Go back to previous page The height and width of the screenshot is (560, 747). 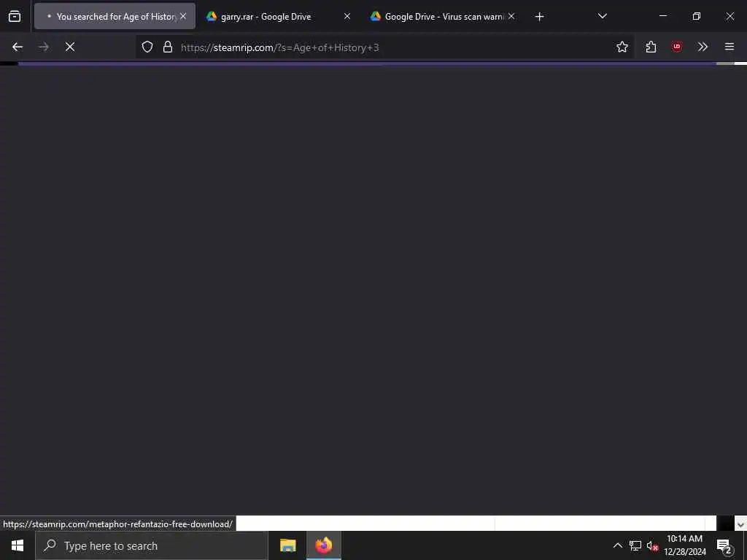[18, 47]
